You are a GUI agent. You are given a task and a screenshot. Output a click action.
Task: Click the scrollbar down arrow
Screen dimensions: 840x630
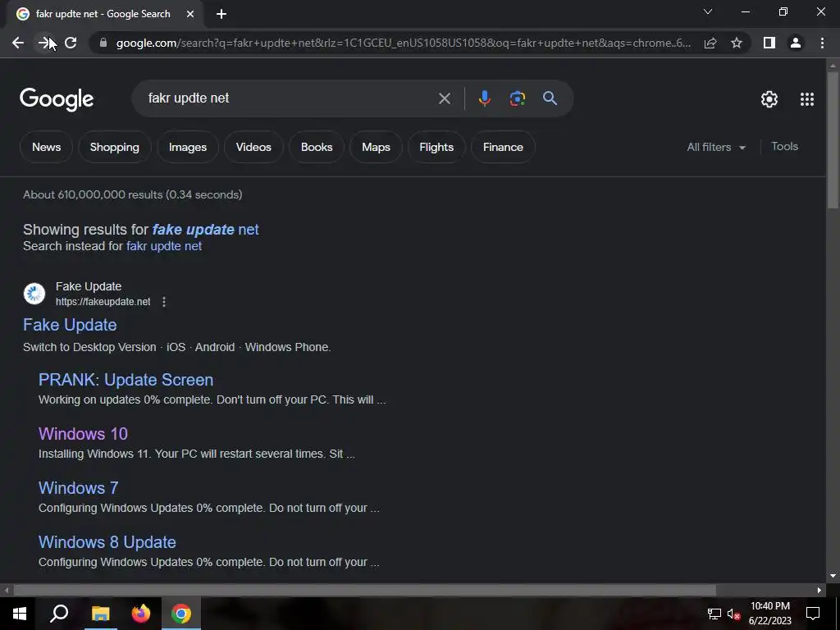coord(832,577)
